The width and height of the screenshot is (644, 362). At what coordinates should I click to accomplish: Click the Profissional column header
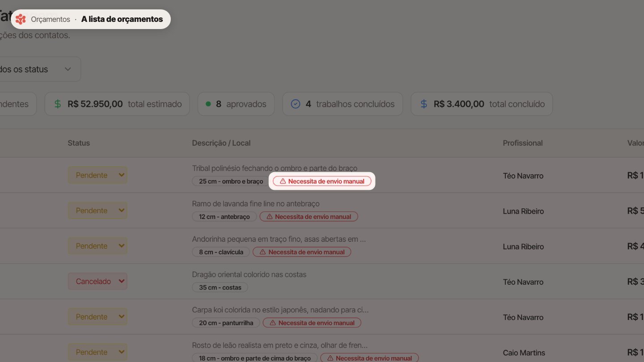(523, 143)
